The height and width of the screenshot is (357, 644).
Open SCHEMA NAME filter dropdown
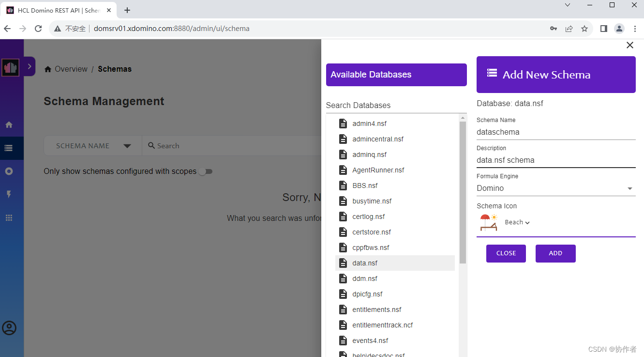pyautogui.click(x=93, y=146)
